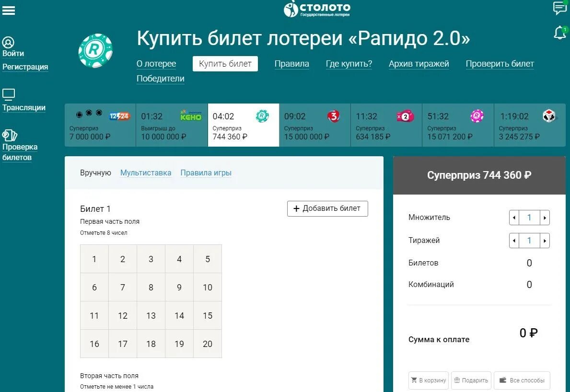Select the Купить билет tab
This screenshot has height=392, width=570.
pos(225,64)
